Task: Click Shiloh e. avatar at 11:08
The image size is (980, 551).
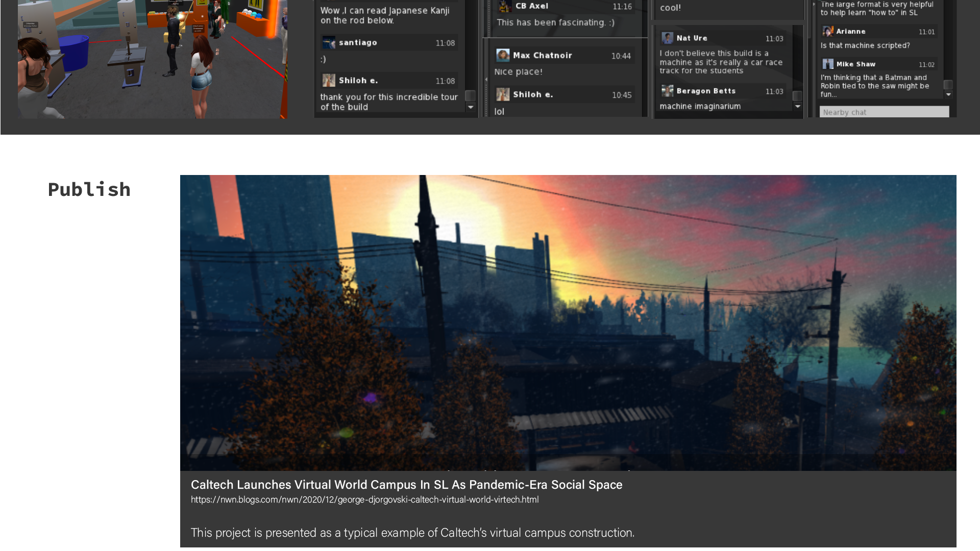Action: point(329,81)
